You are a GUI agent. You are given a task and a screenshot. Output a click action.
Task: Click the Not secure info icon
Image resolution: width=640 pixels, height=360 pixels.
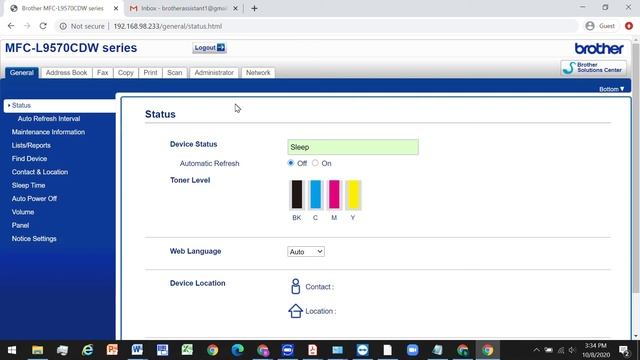(x=63, y=26)
